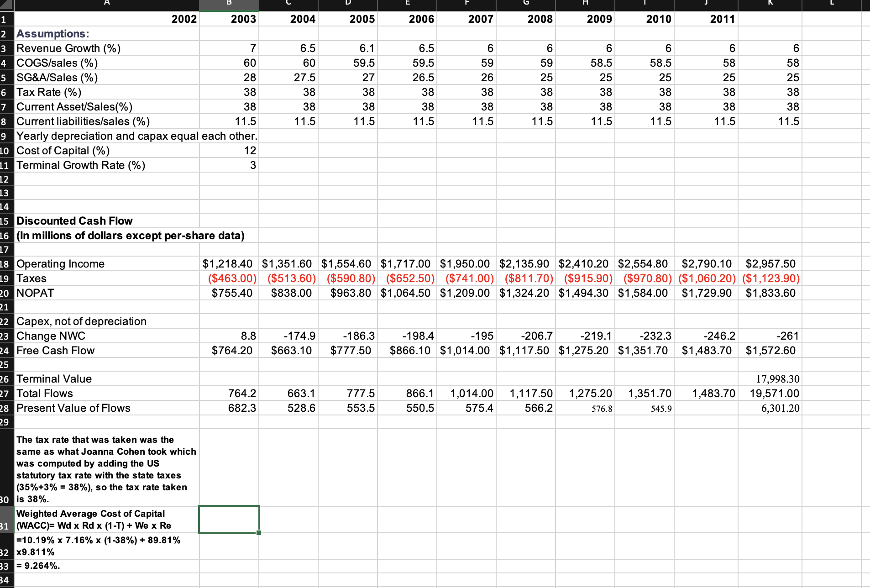Select the 'In millions of dollars' note
The width and height of the screenshot is (870, 588).
click(131, 236)
